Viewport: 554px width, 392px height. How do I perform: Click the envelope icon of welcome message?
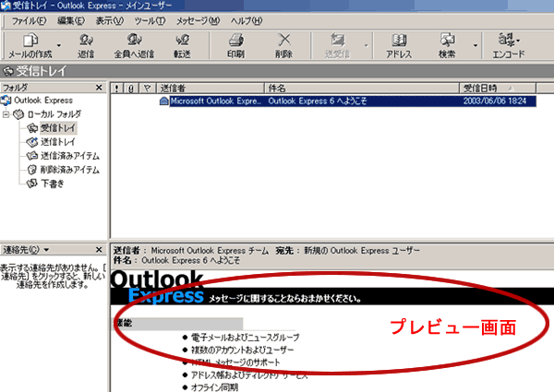(163, 101)
